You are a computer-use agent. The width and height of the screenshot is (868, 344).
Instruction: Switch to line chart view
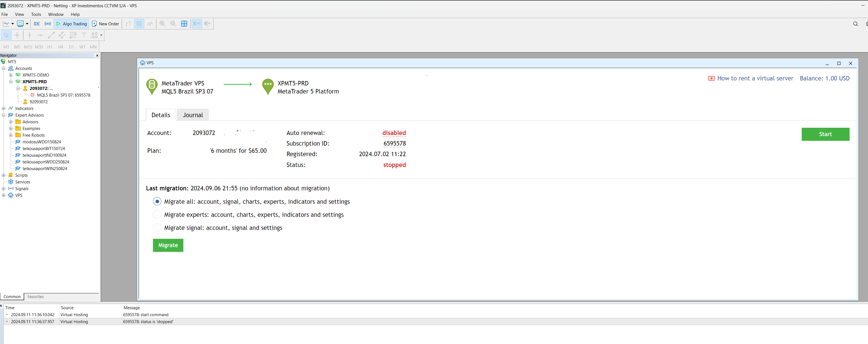[150, 24]
